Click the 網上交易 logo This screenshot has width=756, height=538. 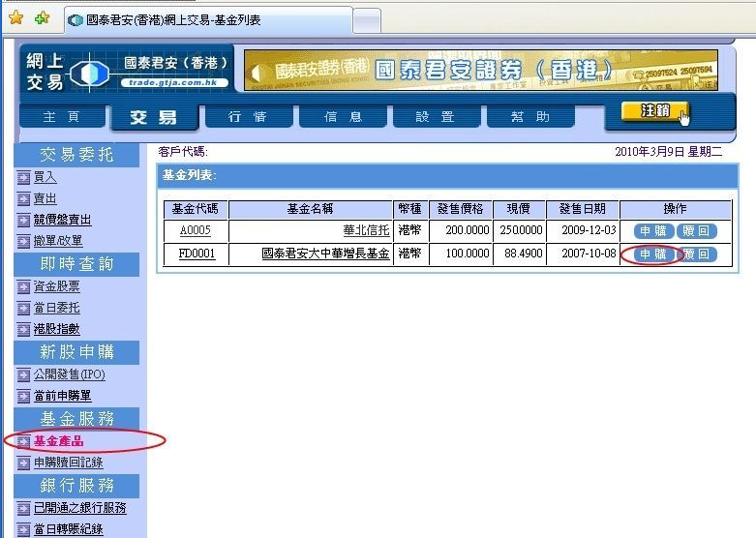(x=127, y=72)
